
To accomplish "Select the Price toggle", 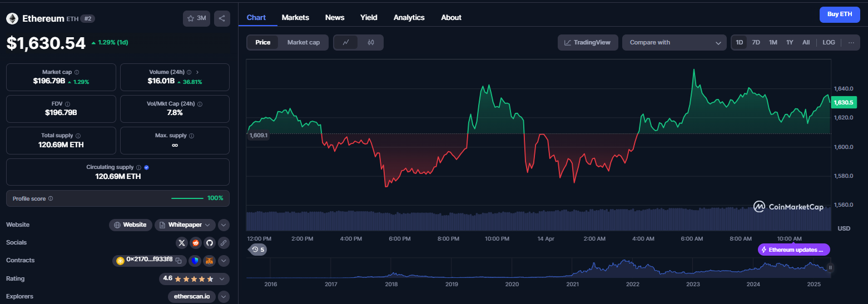I will tap(263, 42).
